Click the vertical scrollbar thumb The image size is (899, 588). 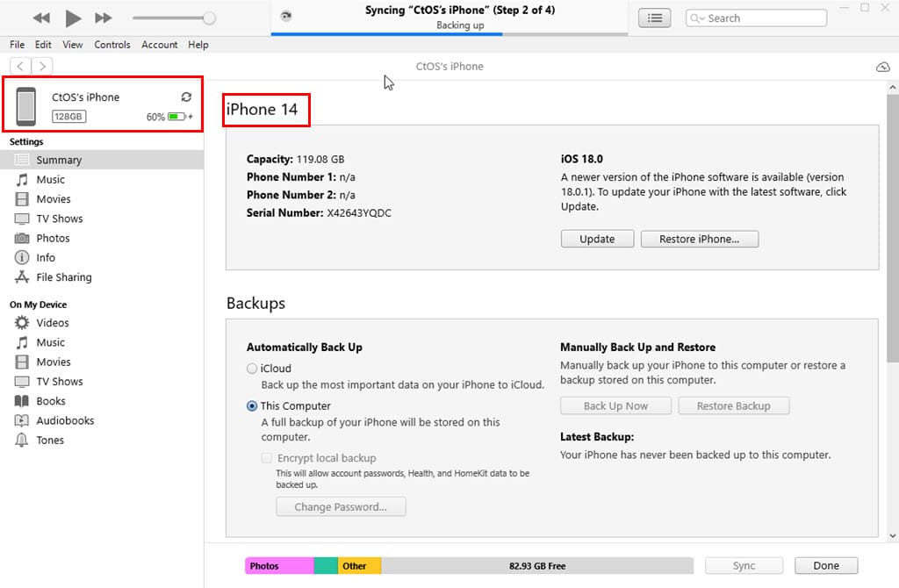coord(892,228)
